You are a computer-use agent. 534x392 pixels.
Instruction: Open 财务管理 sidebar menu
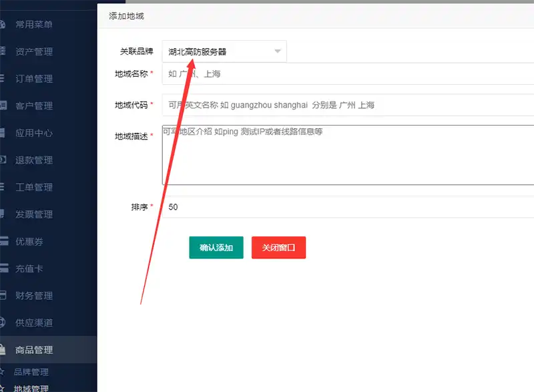coord(34,296)
